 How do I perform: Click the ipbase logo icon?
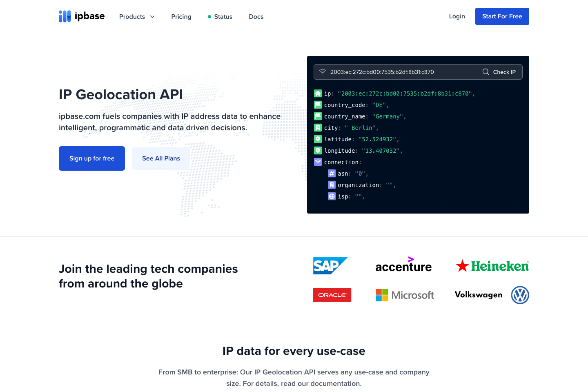tap(65, 16)
